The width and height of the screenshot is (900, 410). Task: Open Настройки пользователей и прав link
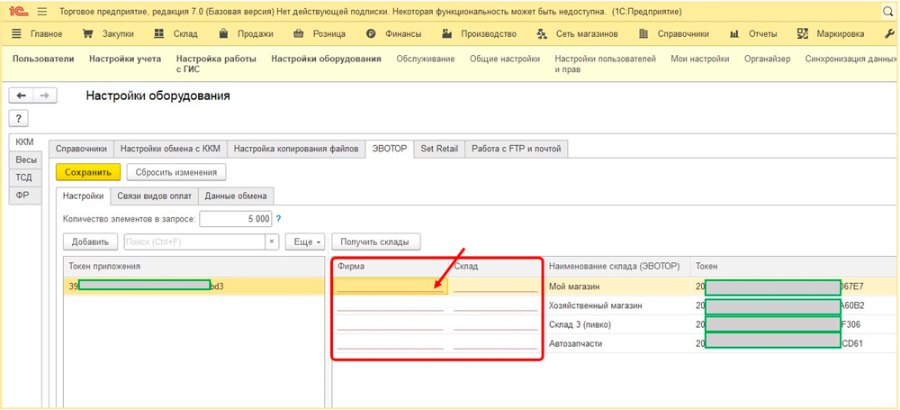point(605,64)
